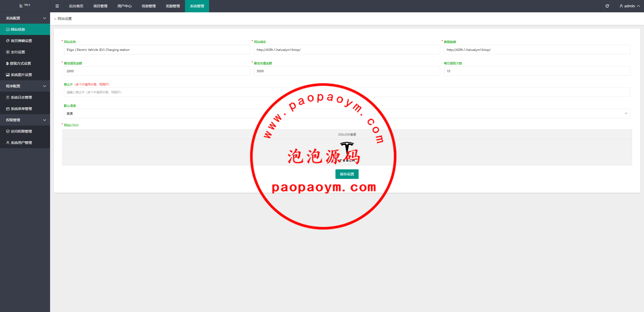Click the 首页弹窗设置 sidebar icon
Screen dimensions: 644x312
click(8, 41)
